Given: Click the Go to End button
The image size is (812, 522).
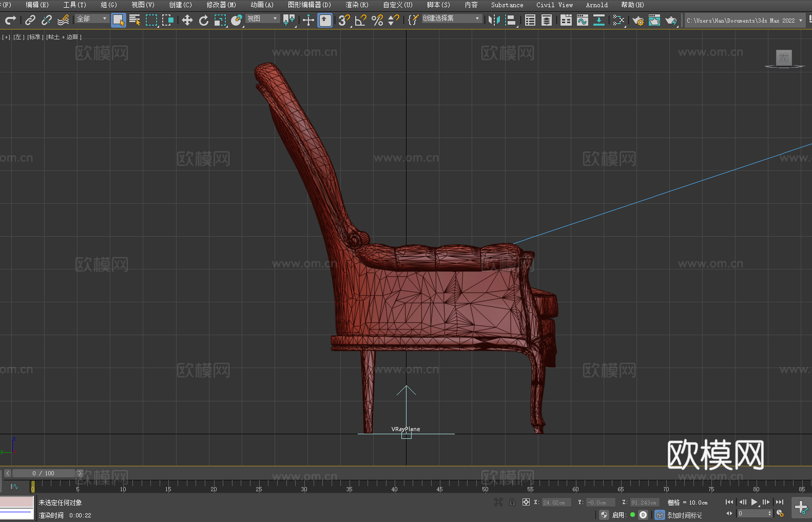Looking at the screenshot, I should pos(780,502).
